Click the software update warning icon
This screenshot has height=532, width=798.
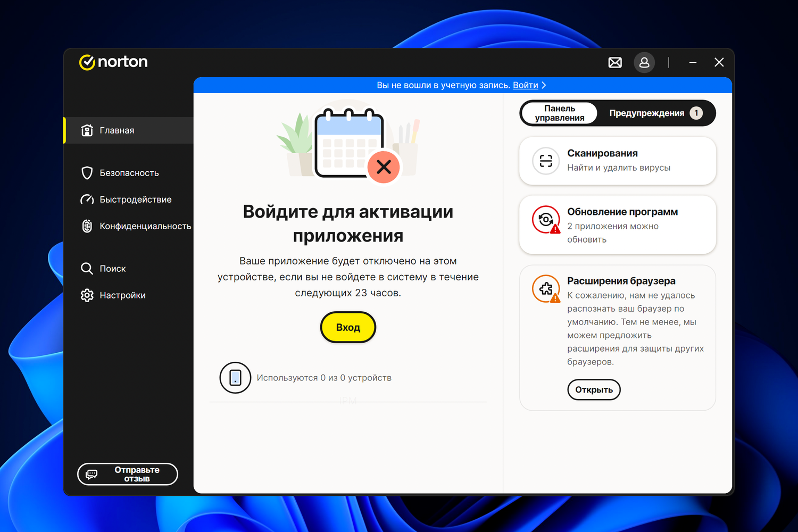(x=546, y=219)
